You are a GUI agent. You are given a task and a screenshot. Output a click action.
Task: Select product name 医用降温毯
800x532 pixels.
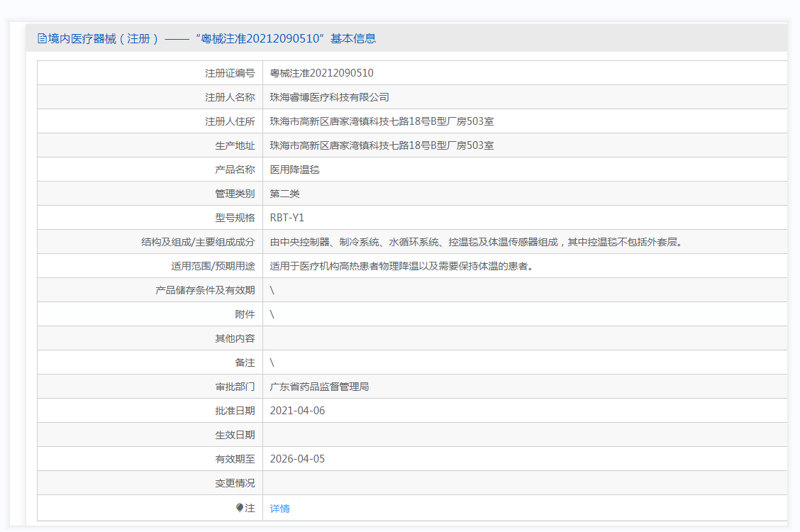(295, 170)
